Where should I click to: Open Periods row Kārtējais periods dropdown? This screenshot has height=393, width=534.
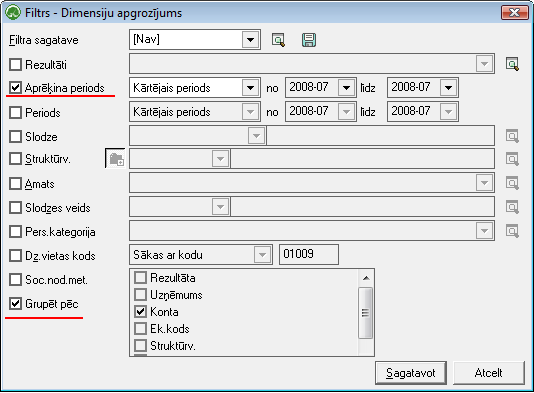pos(250,112)
